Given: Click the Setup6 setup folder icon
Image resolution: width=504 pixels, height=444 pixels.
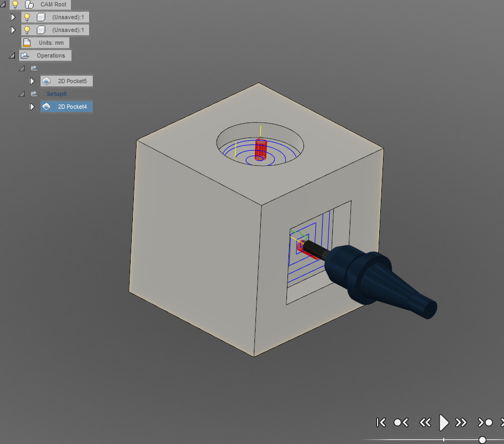Looking at the screenshot, I should tap(34, 93).
